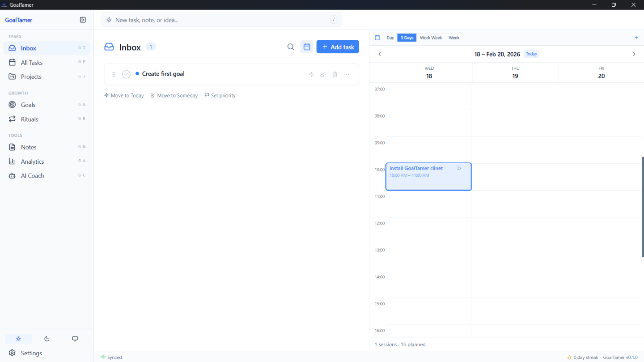
Task: Toggle calendar panel button beside Add task
Action: tap(307, 47)
